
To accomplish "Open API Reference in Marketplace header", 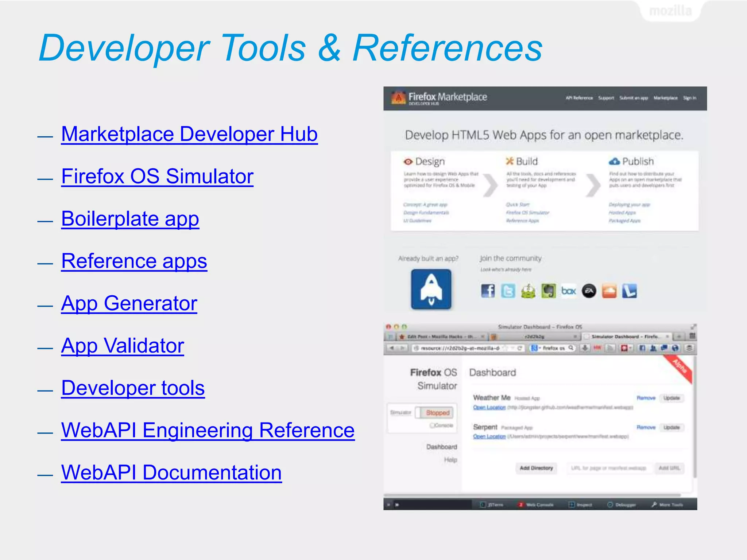I will (x=579, y=98).
